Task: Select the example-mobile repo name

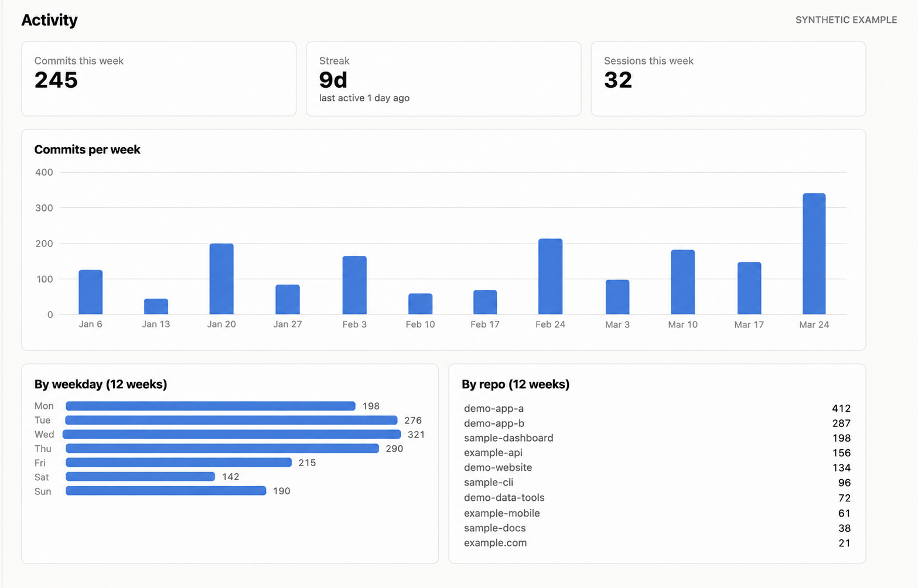Action: (502, 513)
